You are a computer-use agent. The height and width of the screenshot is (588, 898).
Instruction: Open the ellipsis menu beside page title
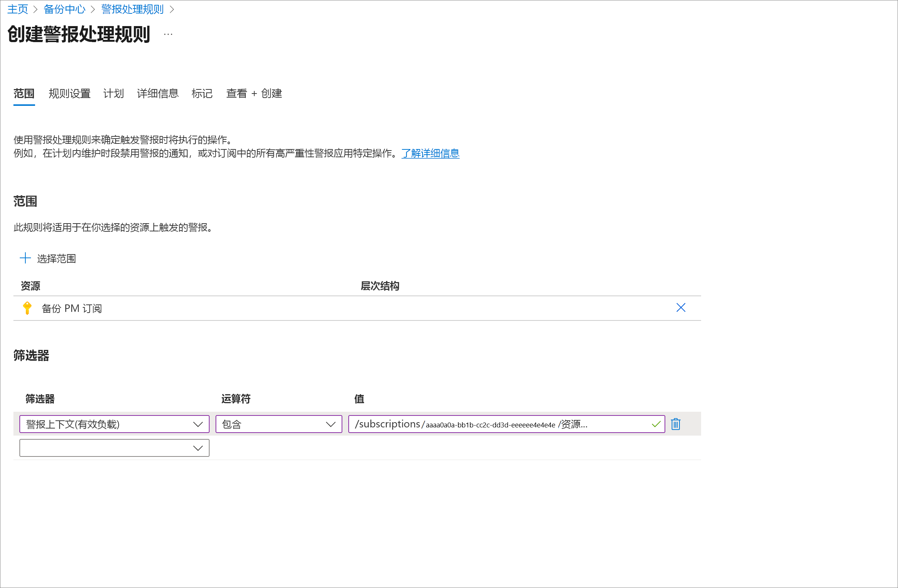(x=168, y=34)
